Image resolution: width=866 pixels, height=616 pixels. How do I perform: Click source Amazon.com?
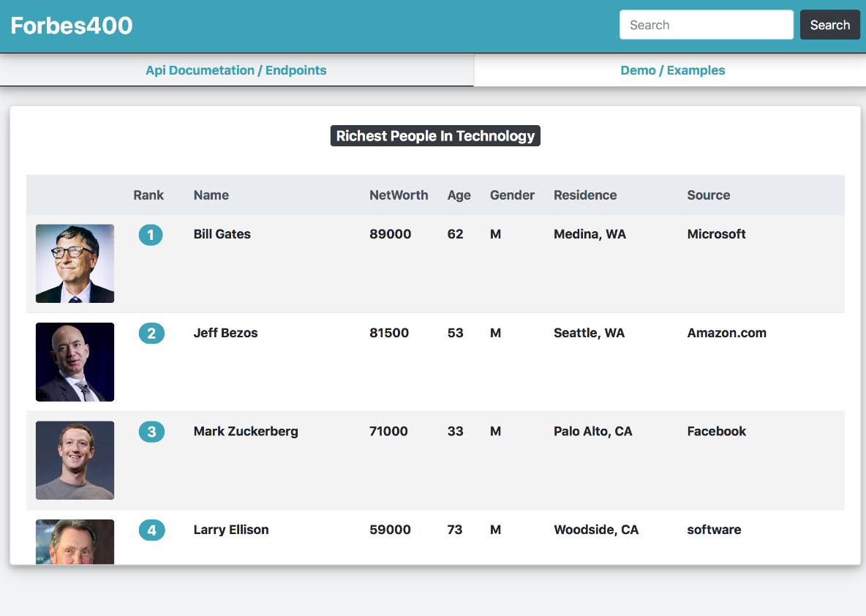[727, 333]
